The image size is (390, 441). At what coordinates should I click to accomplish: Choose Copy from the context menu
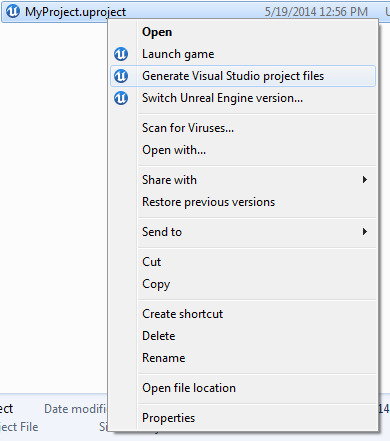(243, 284)
